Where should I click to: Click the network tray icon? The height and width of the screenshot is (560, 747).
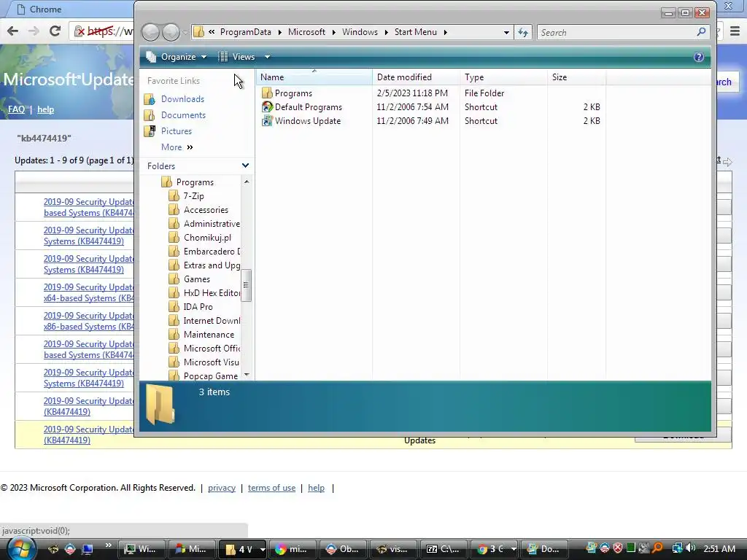tap(677, 548)
